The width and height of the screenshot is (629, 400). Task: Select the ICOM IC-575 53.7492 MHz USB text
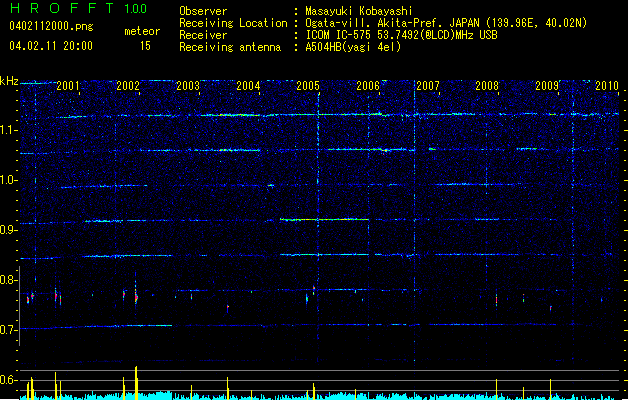[402, 35]
